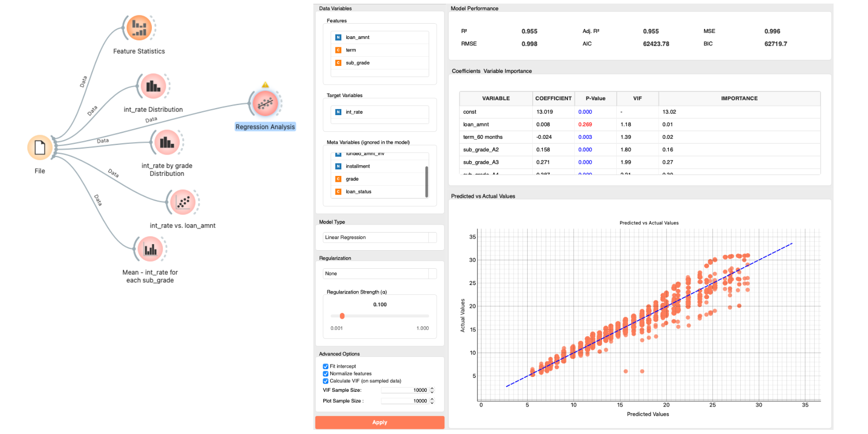Open the int_rate by grade Distribution widget
Viewport: 868px width, 434px height.
167,143
